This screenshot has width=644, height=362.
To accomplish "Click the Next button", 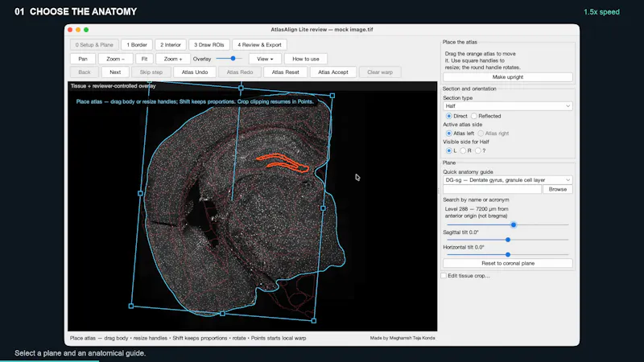I will [x=115, y=72].
